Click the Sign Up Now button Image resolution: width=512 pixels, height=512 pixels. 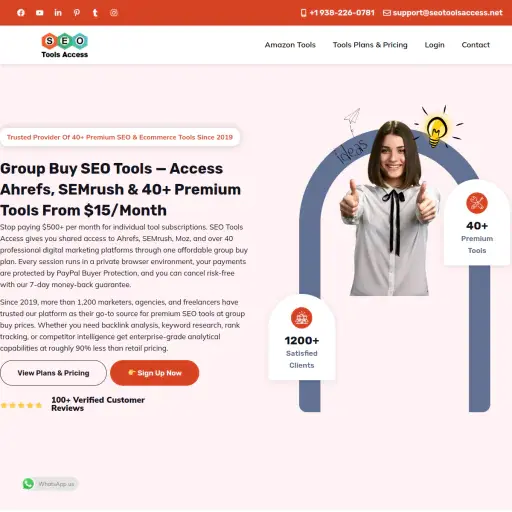pos(155,373)
